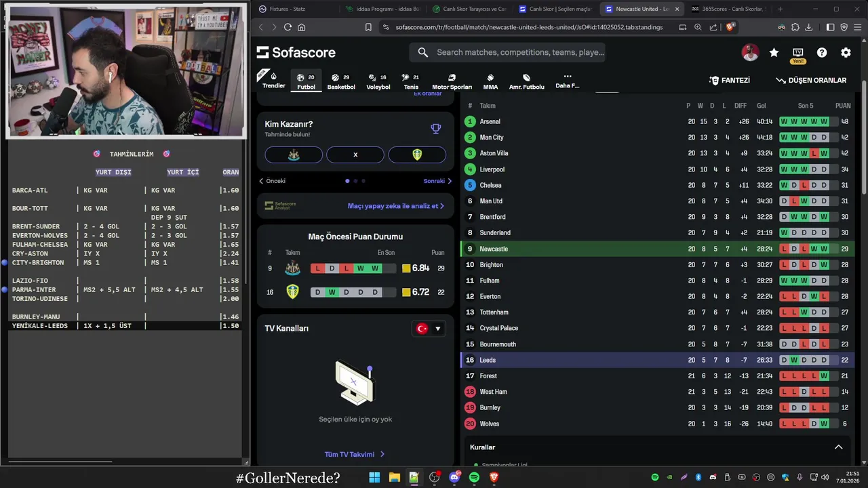The width and height of the screenshot is (868, 488).
Task: Open Man City row in the standings
Action: tap(657, 138)
